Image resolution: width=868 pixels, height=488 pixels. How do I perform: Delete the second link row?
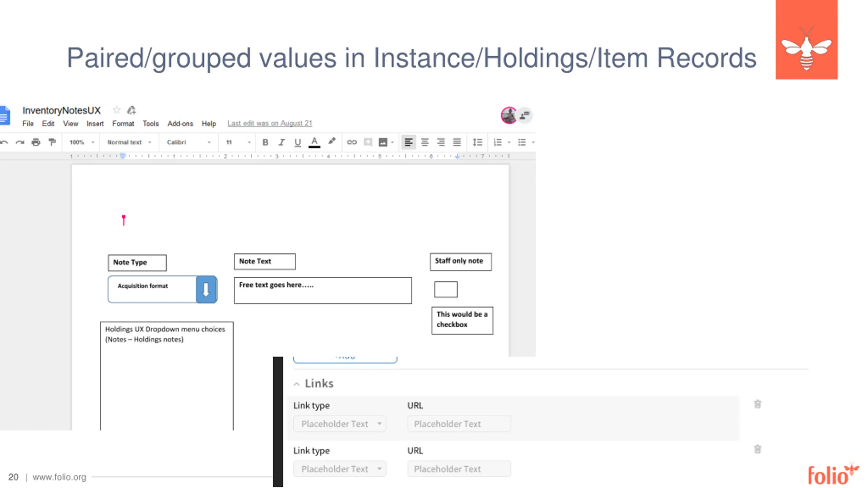[x=758, y=449]
